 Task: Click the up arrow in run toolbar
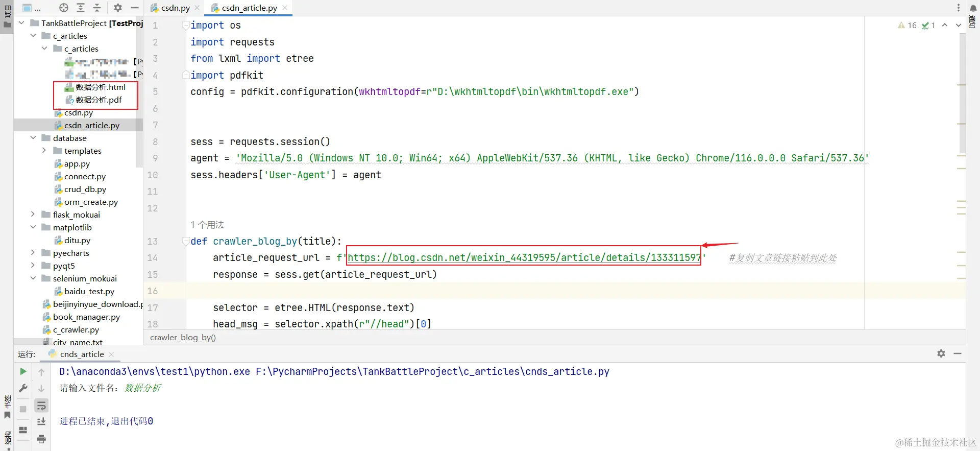[41, 372]
